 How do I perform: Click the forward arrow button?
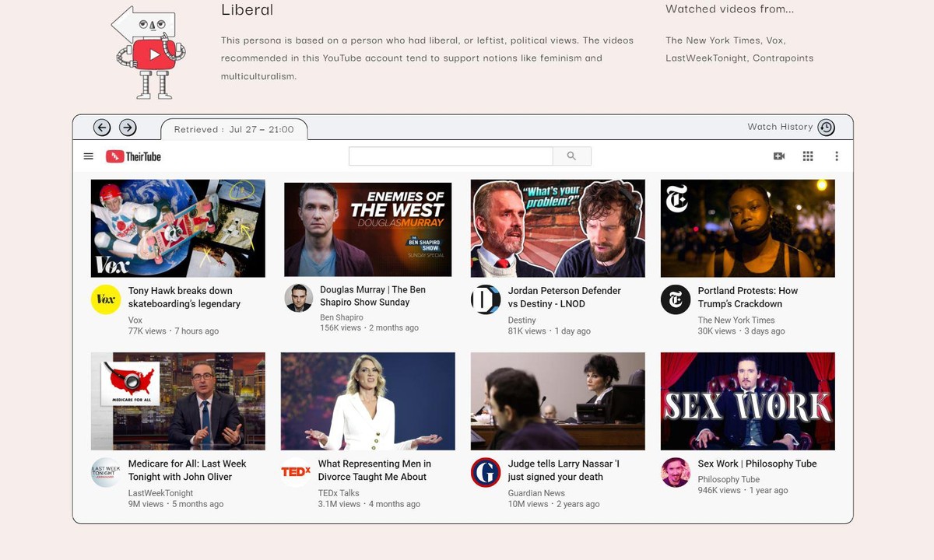pyautogui.click(x=128, y=128)
